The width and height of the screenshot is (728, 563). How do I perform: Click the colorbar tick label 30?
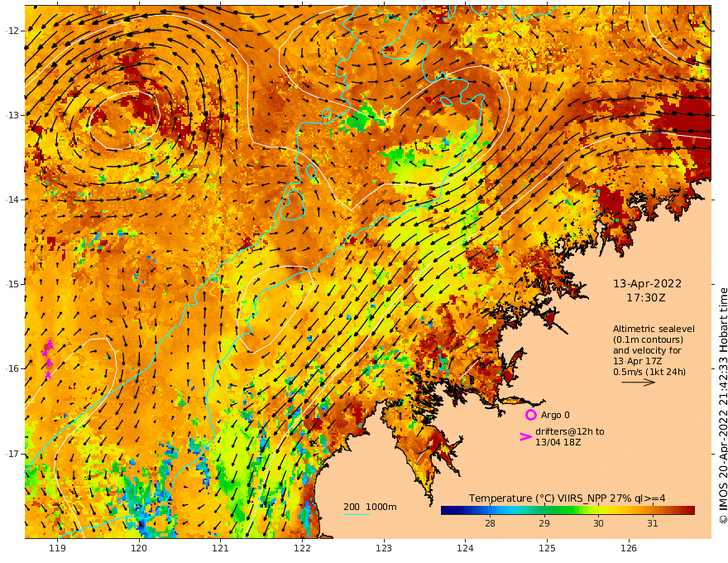[x=598, y=523]
